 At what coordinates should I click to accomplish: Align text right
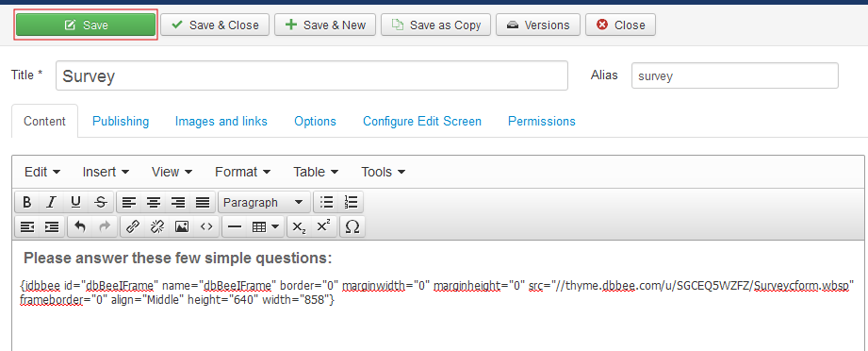tap(178, 203)
